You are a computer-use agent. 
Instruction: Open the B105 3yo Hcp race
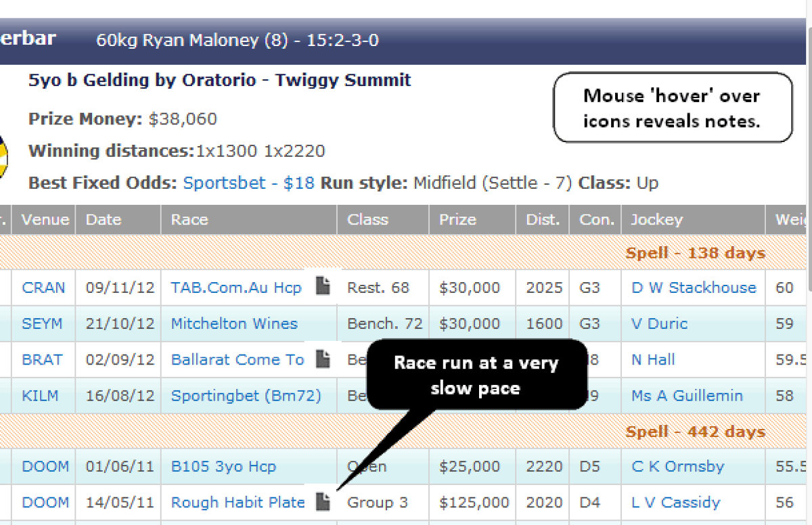(225, 466)
